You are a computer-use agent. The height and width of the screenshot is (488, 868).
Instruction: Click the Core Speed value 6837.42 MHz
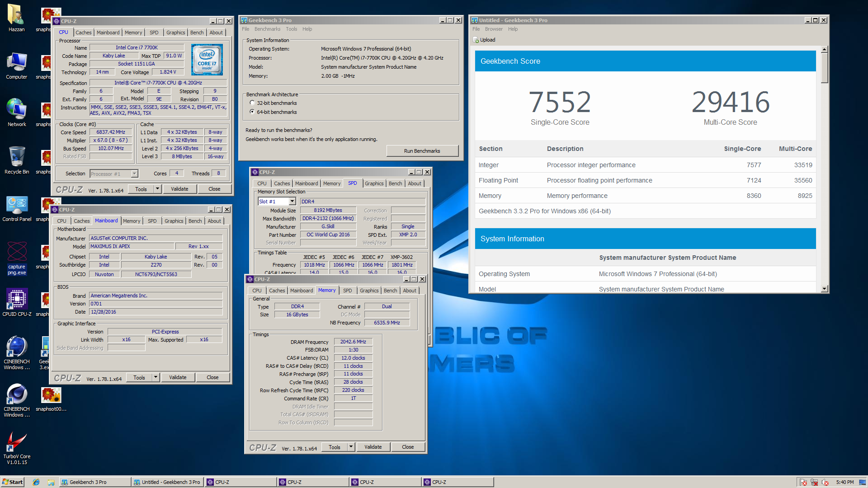pos(111,132)
